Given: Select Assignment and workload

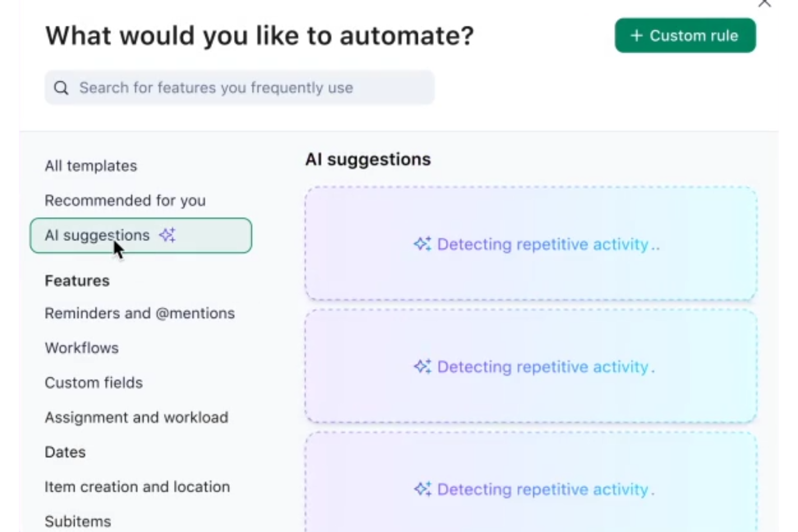Looking at the screenshot, I should point(136,417).
